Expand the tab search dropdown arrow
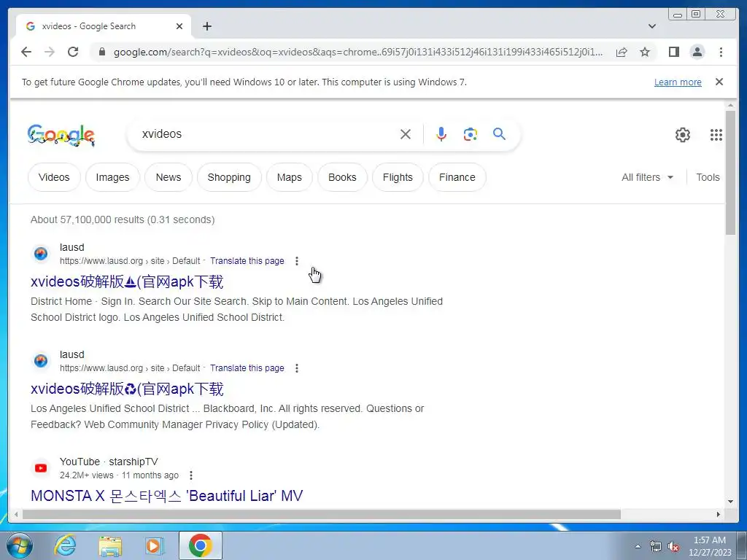The image size is (747, 560). coord(652,26)
